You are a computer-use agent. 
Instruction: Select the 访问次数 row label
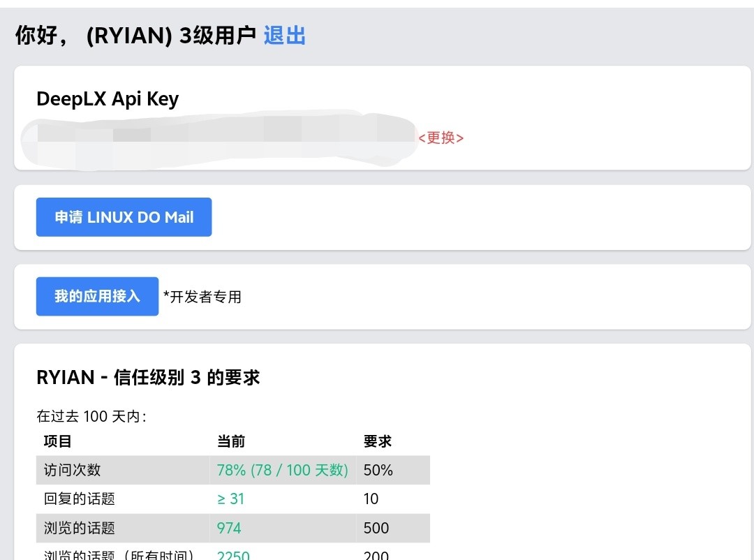[x=72, y=470]
